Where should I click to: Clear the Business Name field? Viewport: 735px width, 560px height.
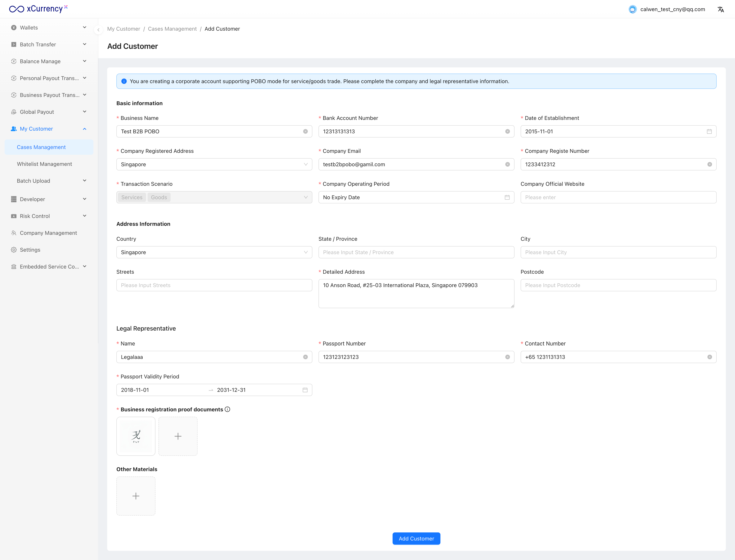(x=305, y=131)
